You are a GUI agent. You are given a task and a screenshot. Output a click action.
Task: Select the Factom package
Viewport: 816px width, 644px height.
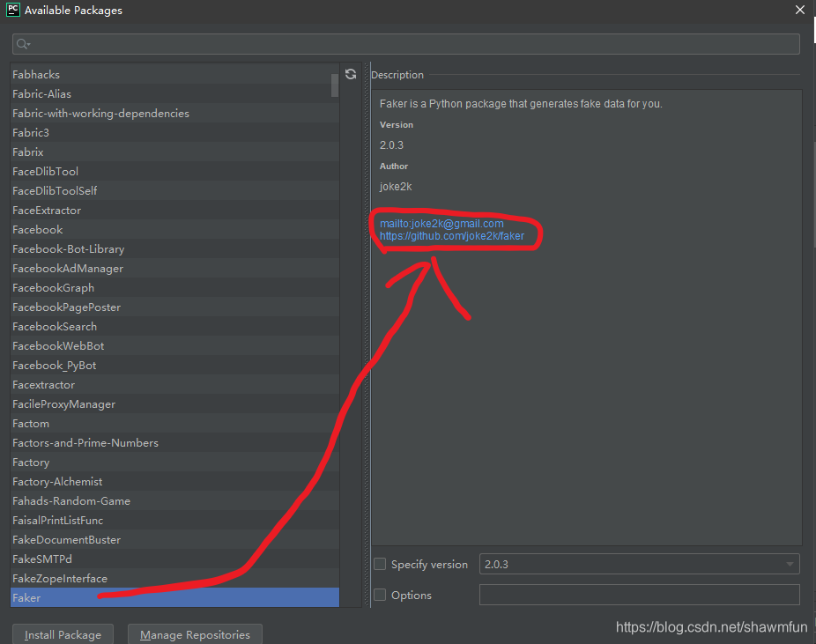174,424
